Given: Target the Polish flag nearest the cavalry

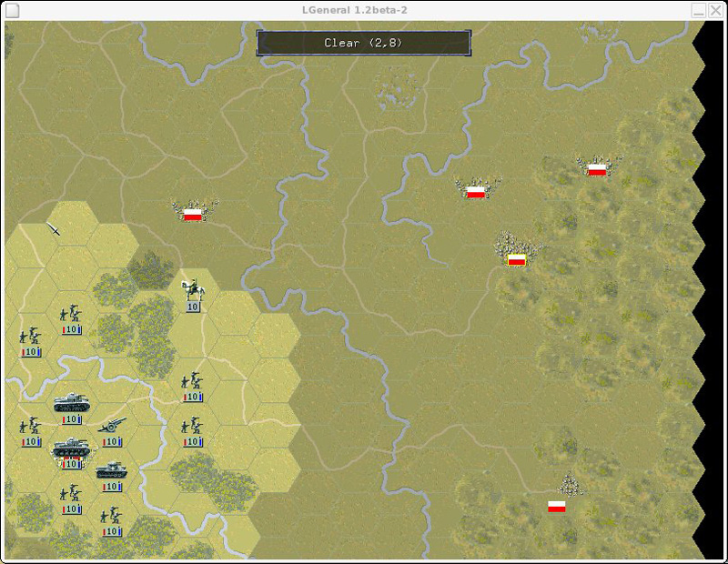Looking at the screenshot, I should (x=192, y=215).
